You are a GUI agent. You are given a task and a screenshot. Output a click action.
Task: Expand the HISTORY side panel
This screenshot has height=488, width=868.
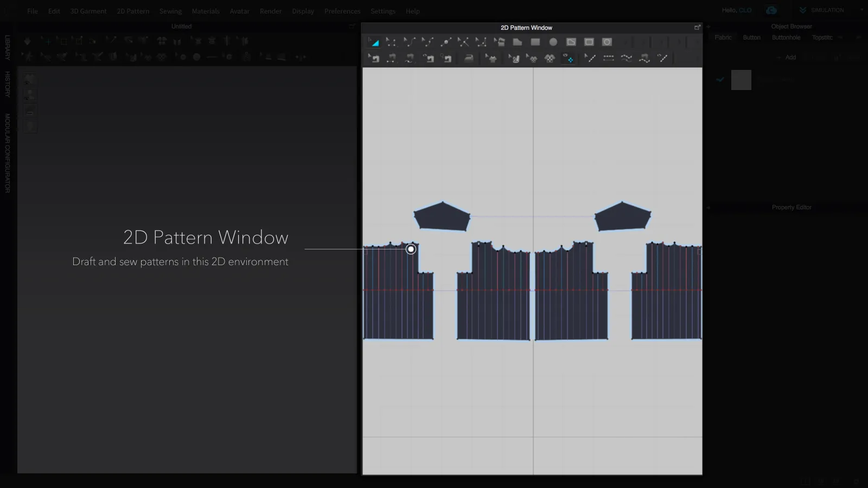pyautogui.click(x=8, y=84)
